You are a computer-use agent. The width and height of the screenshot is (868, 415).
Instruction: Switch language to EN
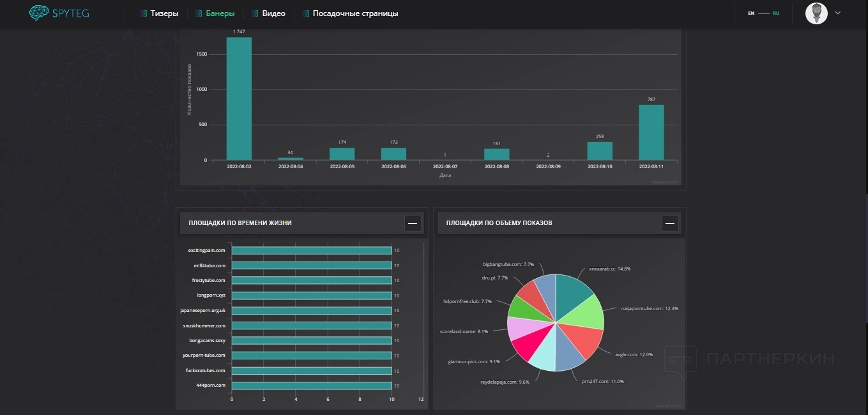[751, 13]
